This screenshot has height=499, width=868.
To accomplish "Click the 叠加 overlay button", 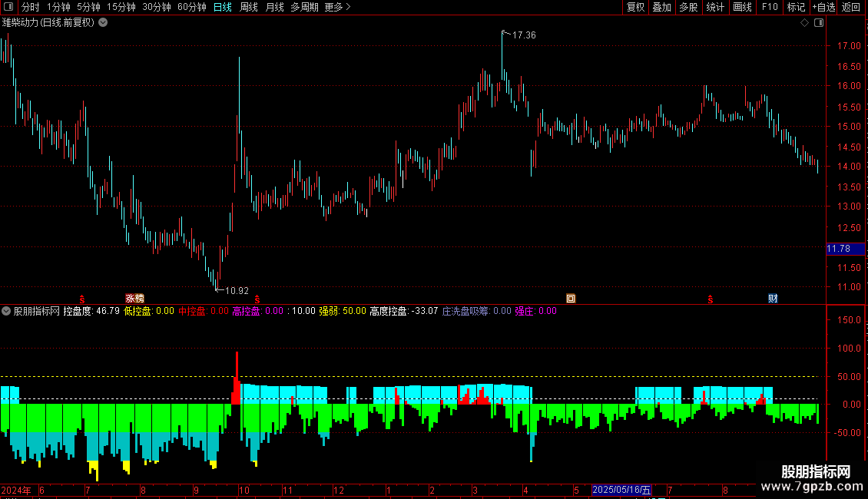I will (661, 7).
